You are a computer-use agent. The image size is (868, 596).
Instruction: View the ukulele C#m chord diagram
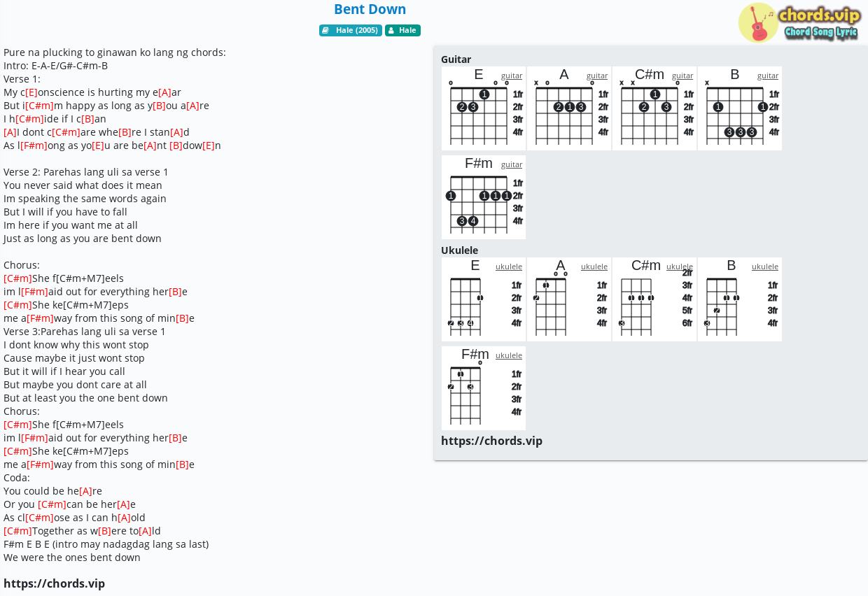[654, 299]
